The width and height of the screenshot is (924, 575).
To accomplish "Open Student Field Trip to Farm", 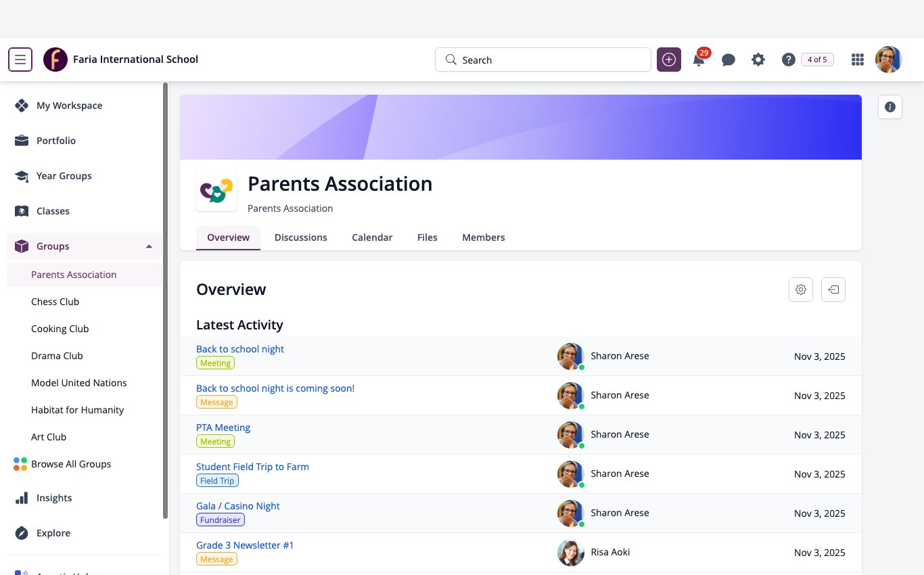I will pyautogui.click(x=252, y=467).
